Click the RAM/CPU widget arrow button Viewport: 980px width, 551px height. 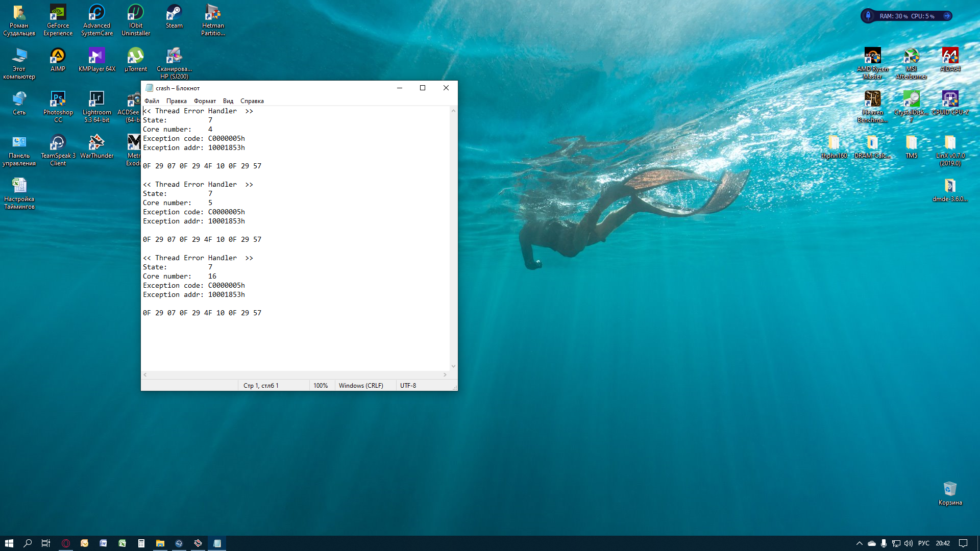click(x=947, y=16)
